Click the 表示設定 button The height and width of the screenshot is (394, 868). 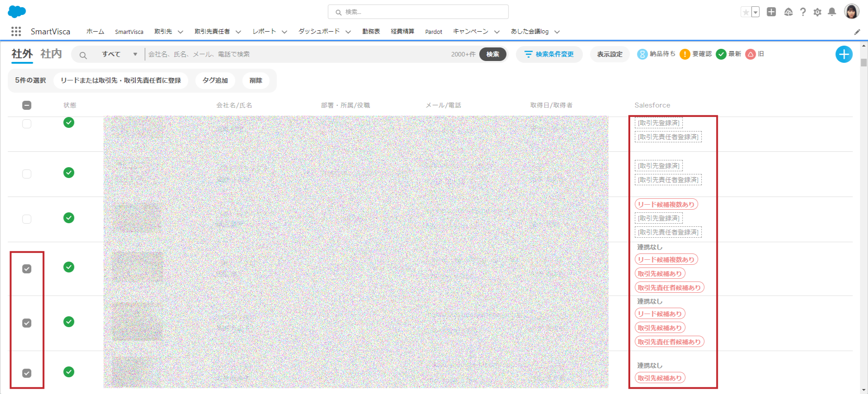609,54
